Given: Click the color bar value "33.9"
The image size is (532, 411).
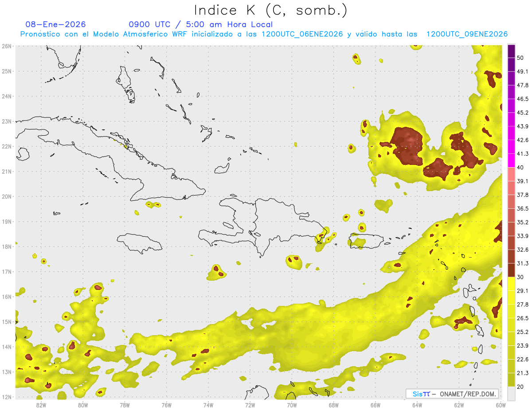Looking at the screenshot, I should 522,236.
